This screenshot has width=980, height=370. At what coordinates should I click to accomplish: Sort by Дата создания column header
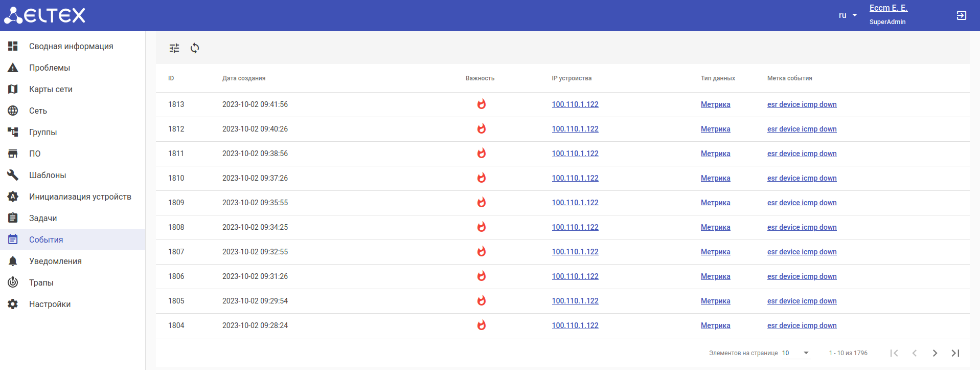pyautogui.click(x=243, y=78)
